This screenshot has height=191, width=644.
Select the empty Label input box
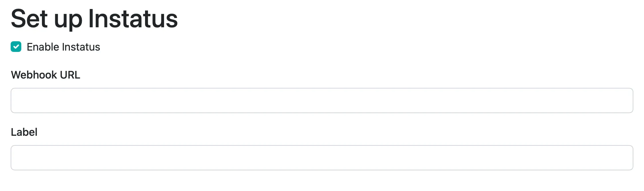322,158
